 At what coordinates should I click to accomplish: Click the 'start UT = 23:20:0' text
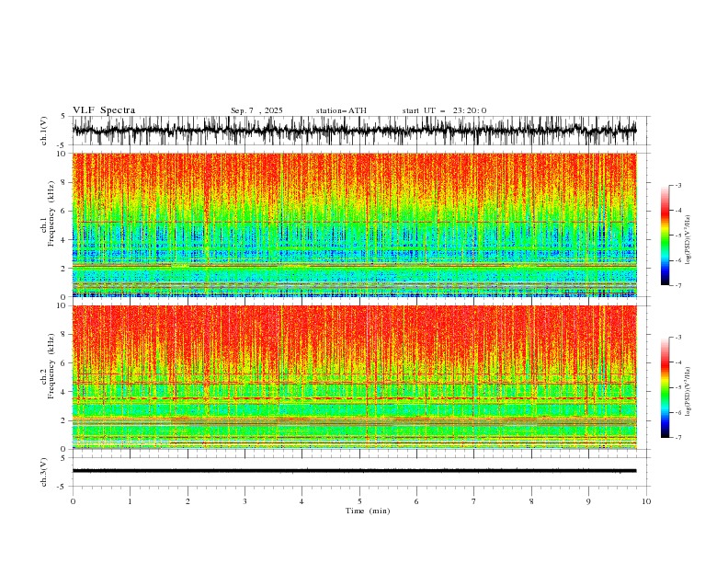[444, 110]
